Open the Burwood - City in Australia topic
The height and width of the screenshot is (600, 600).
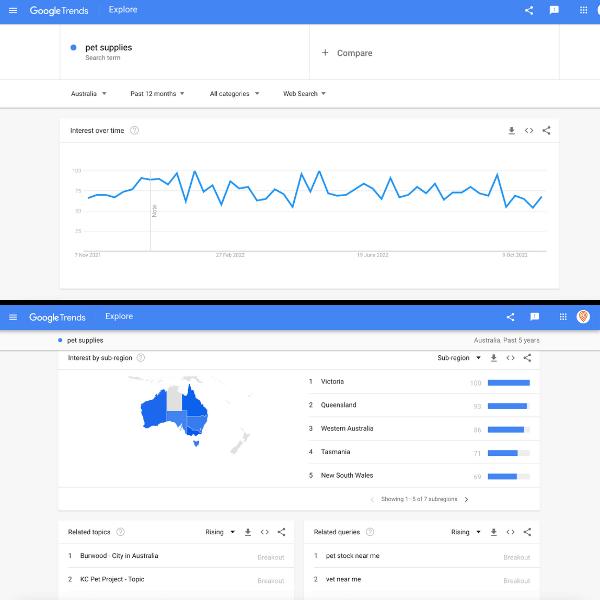coord(117,556)
